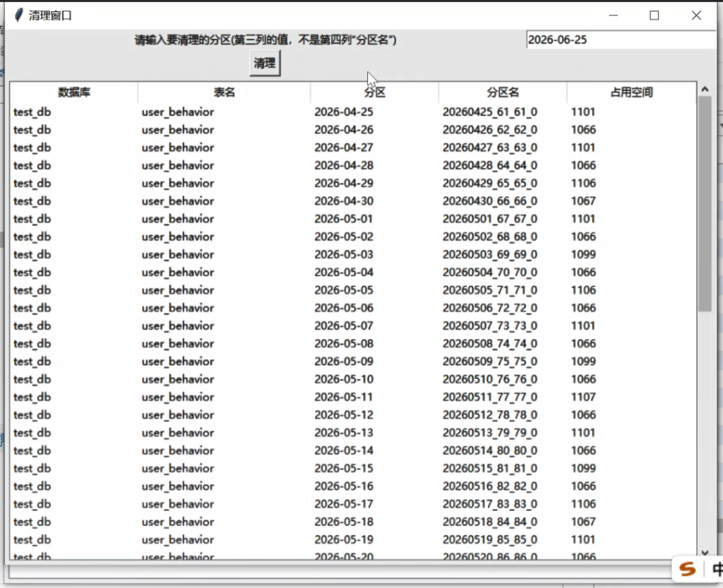Screen dimensions: 723x588
Task: Click partition name 20260518_84_84_0
Action: tap(490, 522)
